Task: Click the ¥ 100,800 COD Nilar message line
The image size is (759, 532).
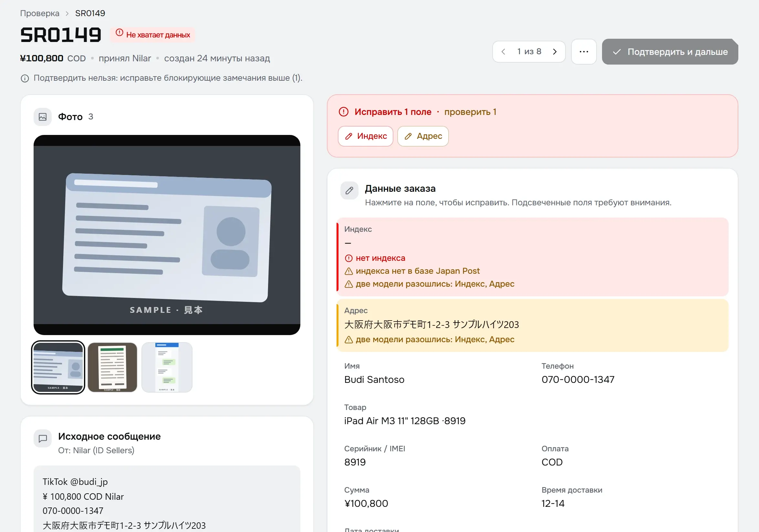Action: 83,496
